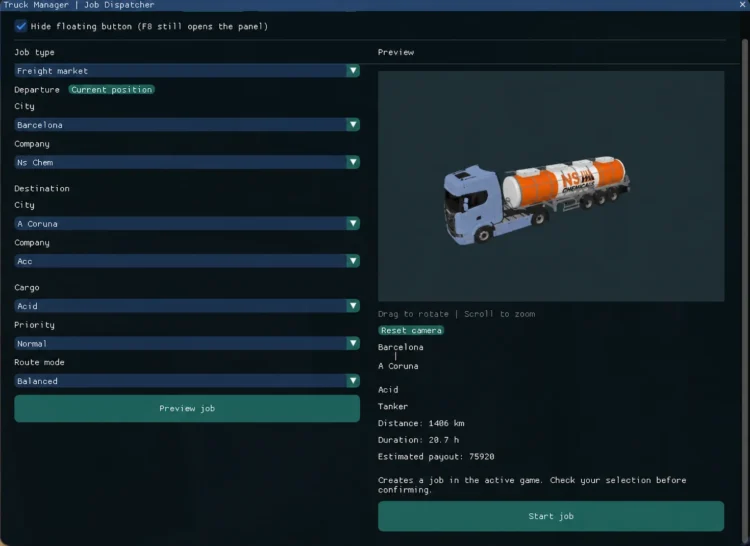Click the 'Truck Manager | Job Dispatcher' title
Image resolution: width=750 pixels, height=546 pixels.
click(79, 5)
